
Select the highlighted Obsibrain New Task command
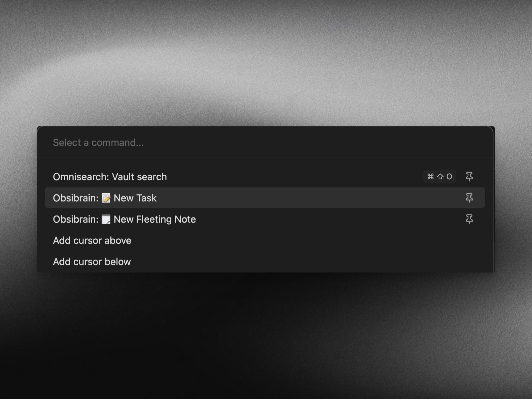[x=265, y=198]
